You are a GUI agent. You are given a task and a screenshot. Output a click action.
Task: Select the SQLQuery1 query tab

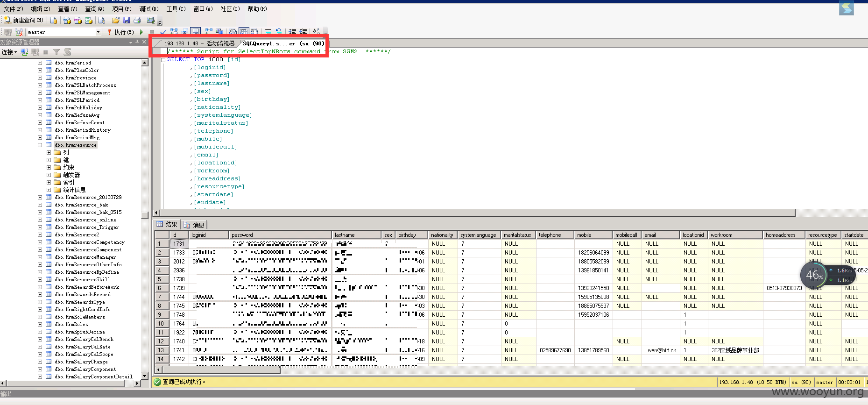pyautogui.click(x=283, y=43)
